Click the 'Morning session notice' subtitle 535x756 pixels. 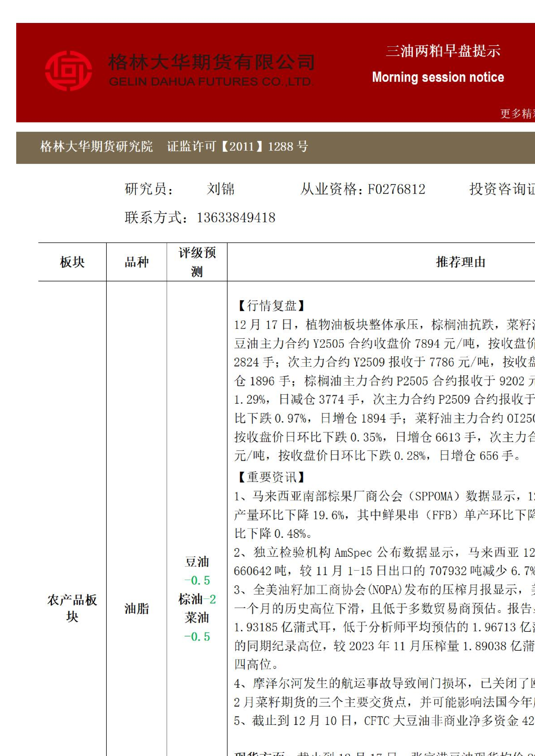(438, 77)
